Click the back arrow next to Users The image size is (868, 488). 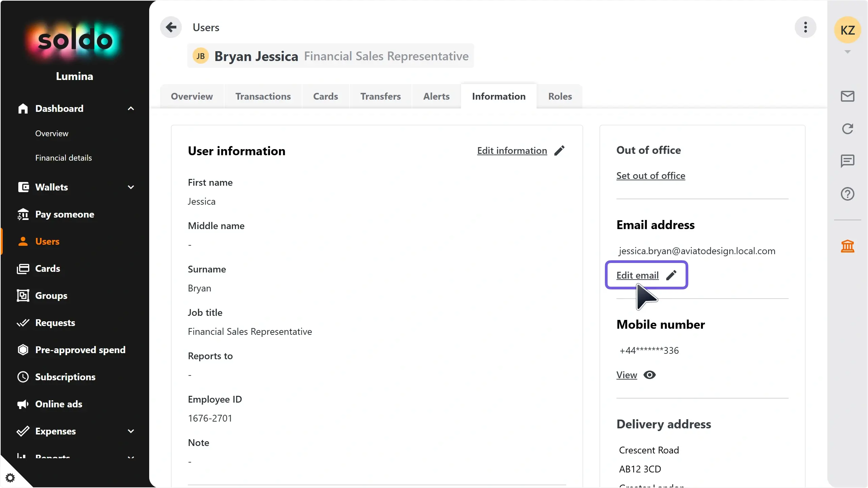pos(171,27)
